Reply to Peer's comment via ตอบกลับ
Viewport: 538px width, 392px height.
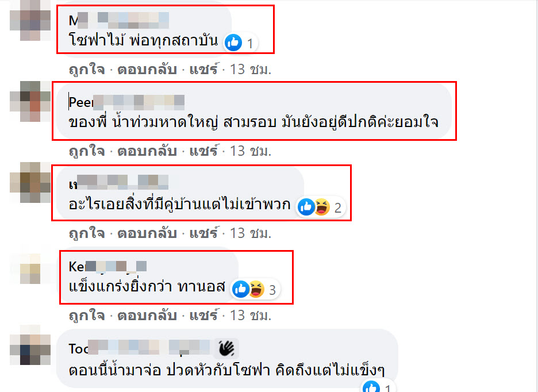(x=147, y=151)
